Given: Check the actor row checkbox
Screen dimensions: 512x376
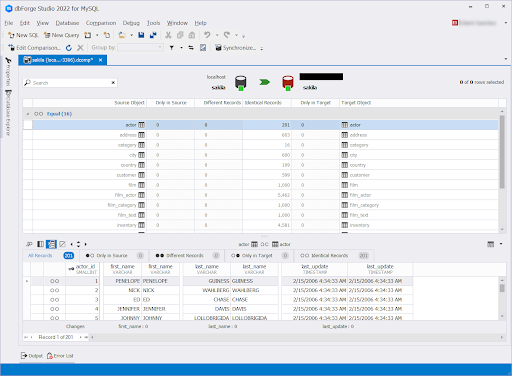Looking at the screenshot, I should coord(28,125).
